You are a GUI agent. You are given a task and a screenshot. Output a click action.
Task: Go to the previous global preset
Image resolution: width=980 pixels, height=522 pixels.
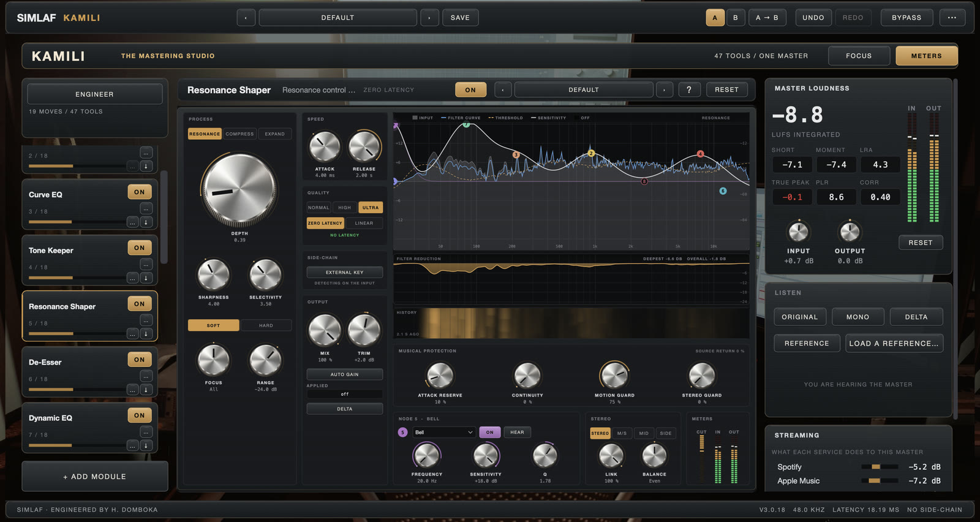pos(246,18)
